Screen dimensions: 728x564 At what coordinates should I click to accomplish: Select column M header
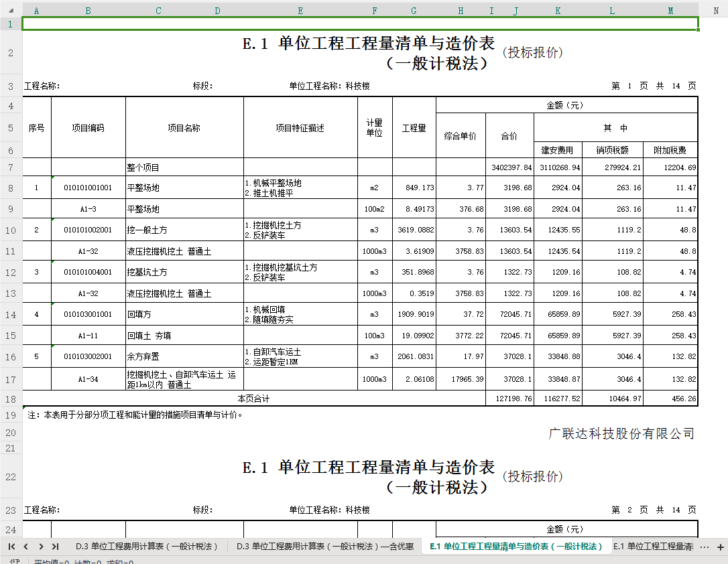point(670,11)
